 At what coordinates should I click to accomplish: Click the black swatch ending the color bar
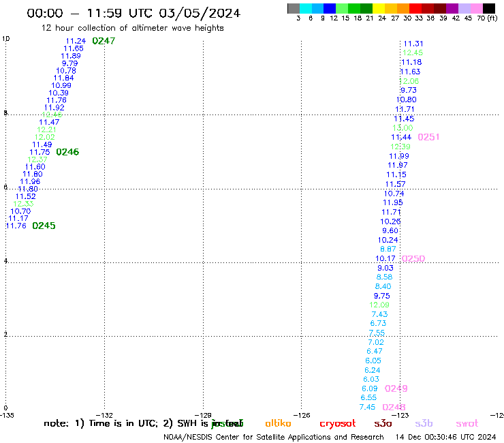(489, 8)
